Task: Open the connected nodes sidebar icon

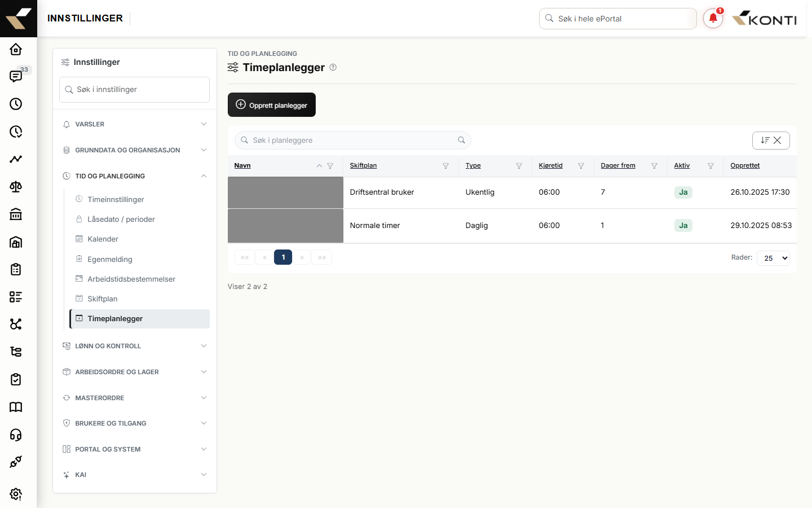Action: coord(16,324)
